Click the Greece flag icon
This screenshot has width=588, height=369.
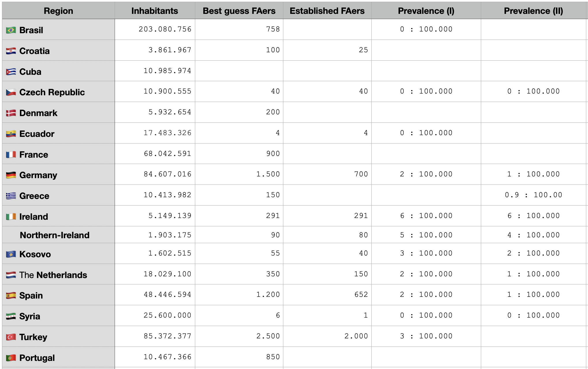[x=11, y=196]
